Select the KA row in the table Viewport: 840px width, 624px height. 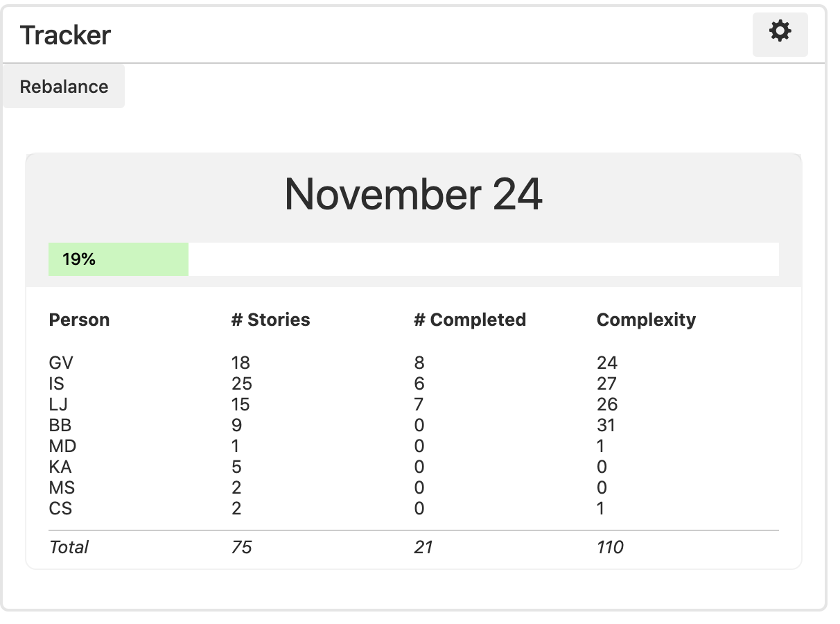point(61,467)
